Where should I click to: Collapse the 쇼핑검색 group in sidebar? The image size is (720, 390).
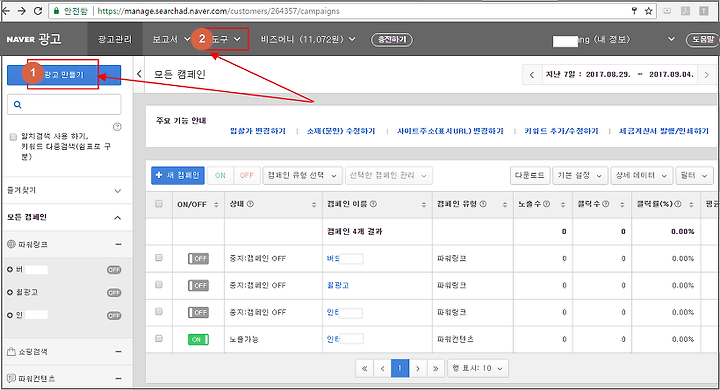pyautogui.click(x=118, y=352)
